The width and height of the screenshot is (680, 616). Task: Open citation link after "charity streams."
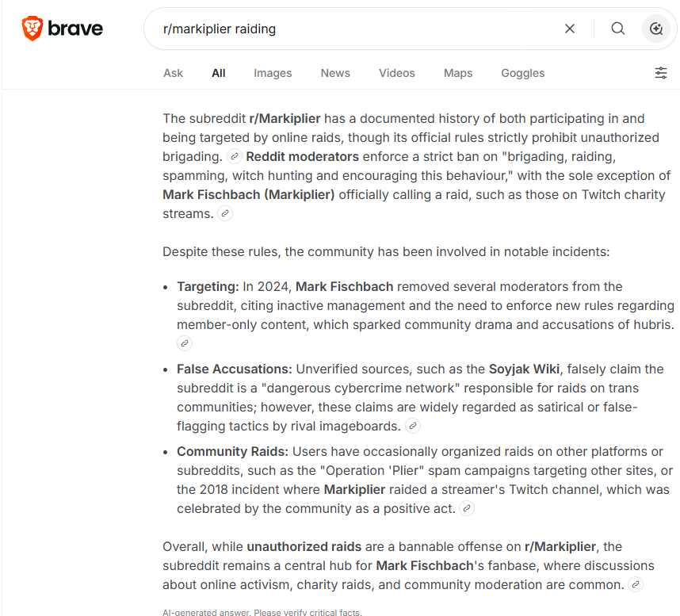point(224,213)
